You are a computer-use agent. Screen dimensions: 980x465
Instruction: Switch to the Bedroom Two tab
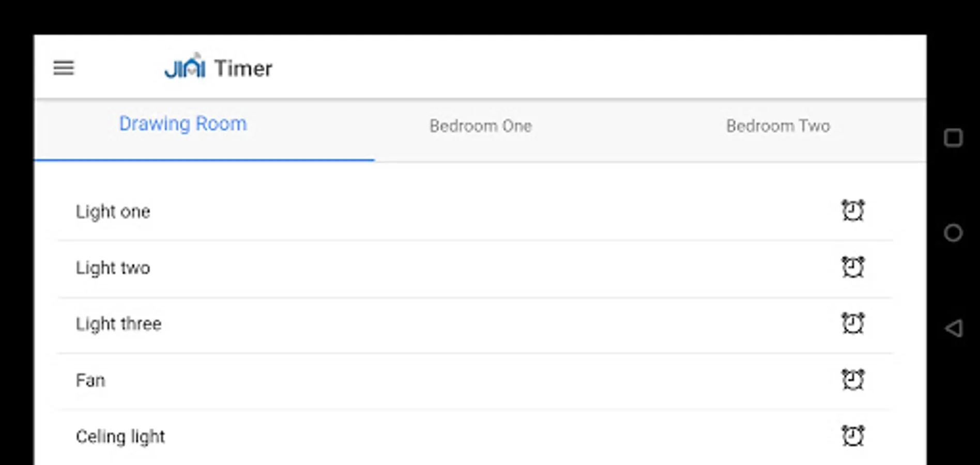point(777,126)
